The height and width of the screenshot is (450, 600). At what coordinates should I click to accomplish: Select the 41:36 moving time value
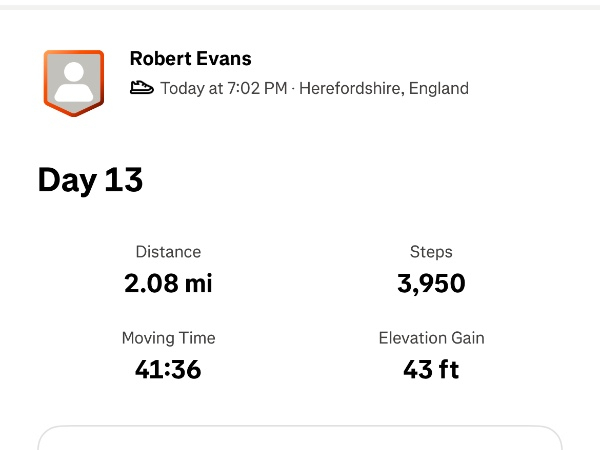[168, 370]
